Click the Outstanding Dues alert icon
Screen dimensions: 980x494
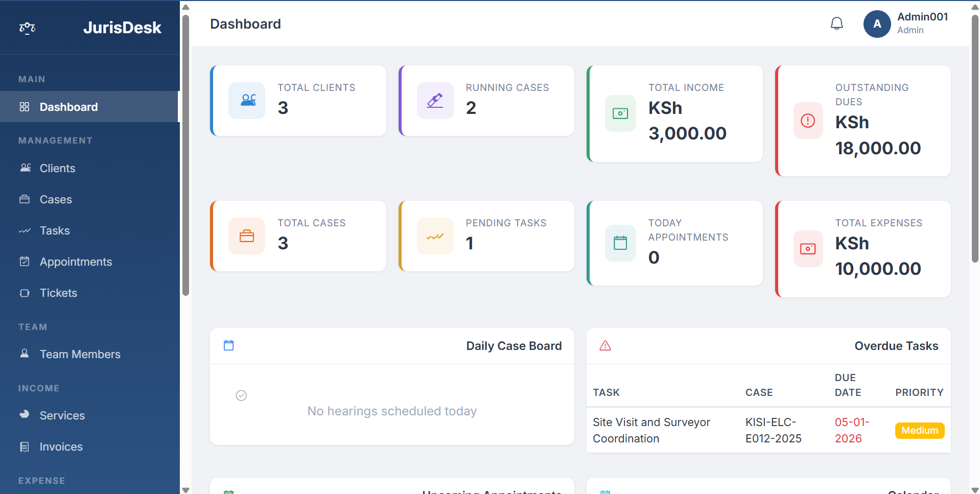click(808, 121)
